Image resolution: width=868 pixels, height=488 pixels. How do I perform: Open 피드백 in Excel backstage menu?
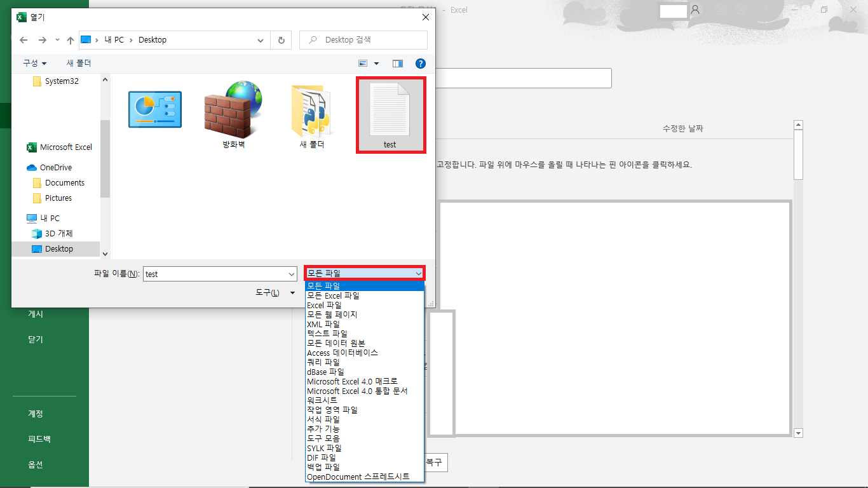(39, 439)
